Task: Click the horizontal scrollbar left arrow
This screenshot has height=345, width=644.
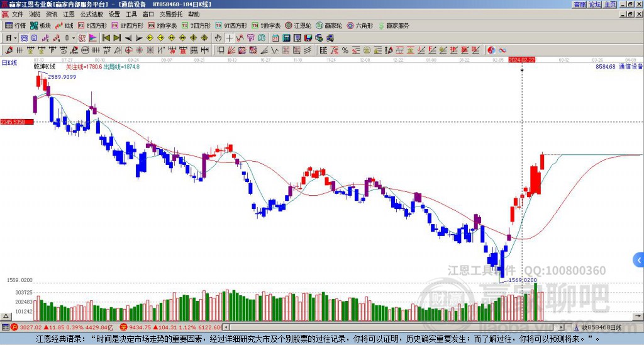Action: 226,327
